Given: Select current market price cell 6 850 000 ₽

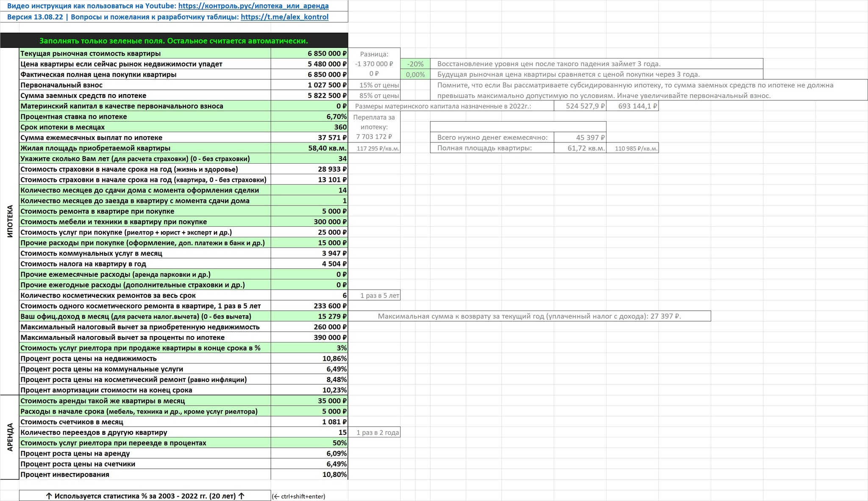Looking at the screenshot, I should point(309,53).
